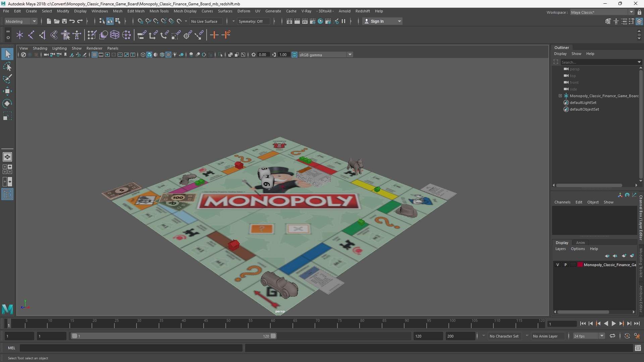Click the Create new layer icon
The height and width of the screenshot is (362, 644).
(624, 256)
